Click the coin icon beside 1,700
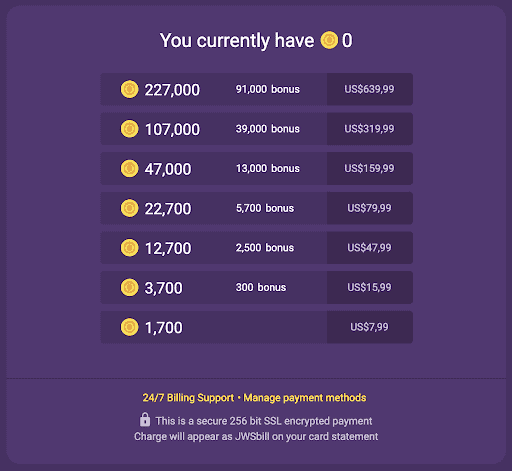Viewport: 512px width, 471px height. tap(129, 327)
